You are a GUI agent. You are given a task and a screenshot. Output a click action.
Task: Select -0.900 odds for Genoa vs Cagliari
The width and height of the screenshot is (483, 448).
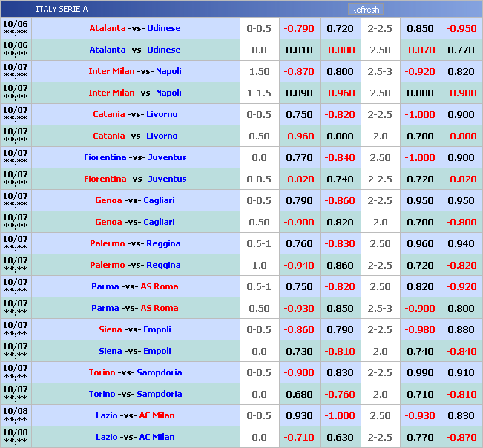299,223
